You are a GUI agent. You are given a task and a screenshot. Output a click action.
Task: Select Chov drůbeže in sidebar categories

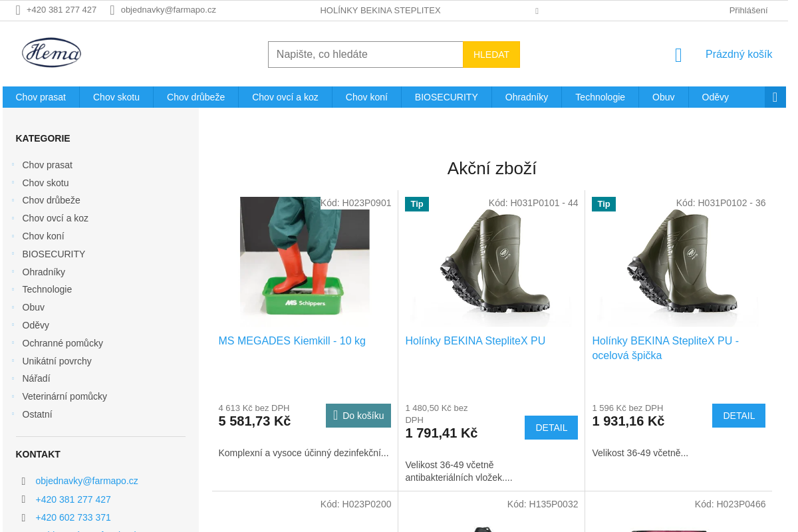51,200
